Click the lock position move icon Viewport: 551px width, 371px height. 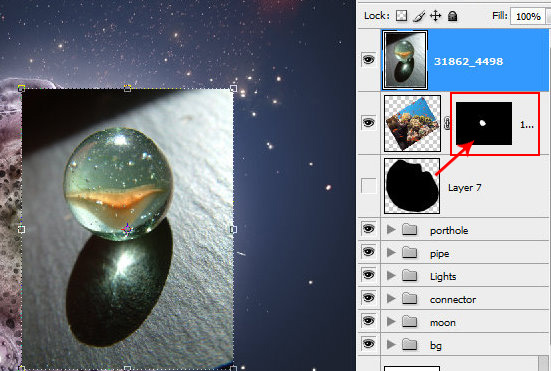point(435,16)
